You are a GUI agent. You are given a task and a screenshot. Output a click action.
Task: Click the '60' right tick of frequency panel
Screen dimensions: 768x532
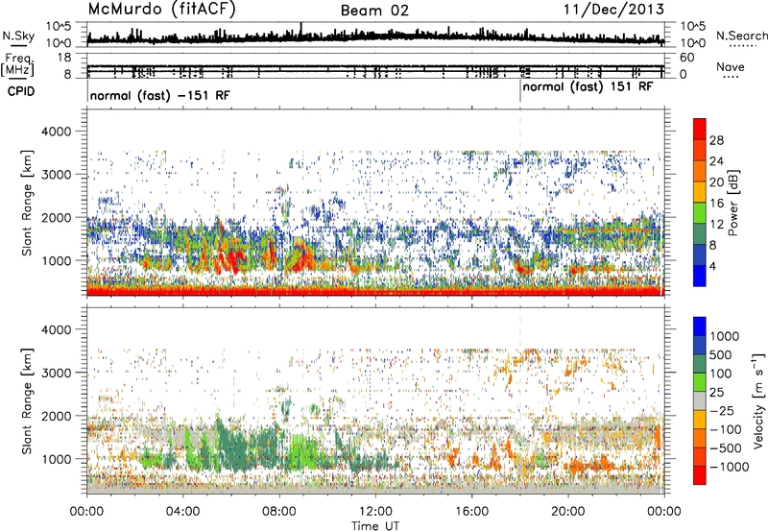pos(686,58)
